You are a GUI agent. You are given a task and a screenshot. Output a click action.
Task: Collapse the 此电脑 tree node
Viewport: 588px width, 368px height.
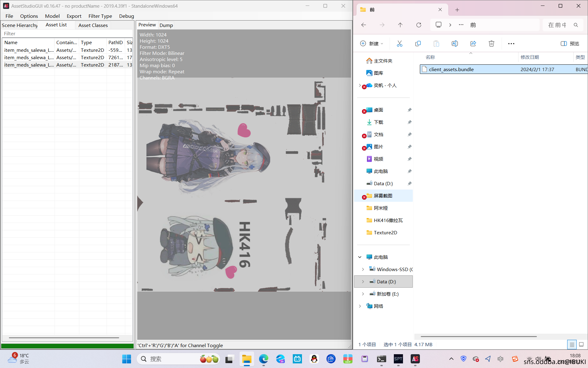click(x=360, y=257)
